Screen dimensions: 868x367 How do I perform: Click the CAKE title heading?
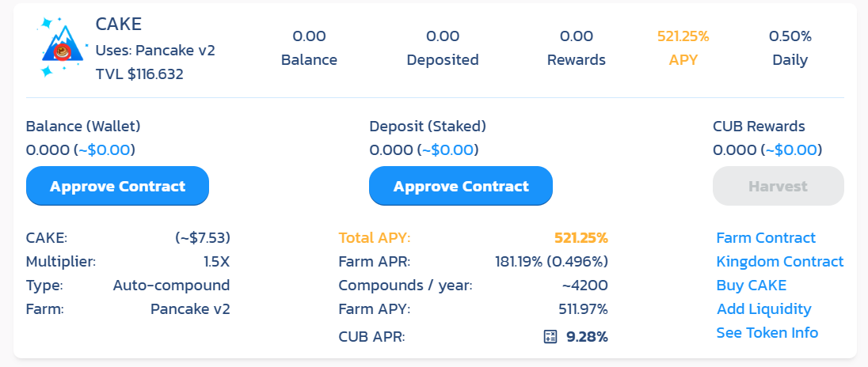119,24
